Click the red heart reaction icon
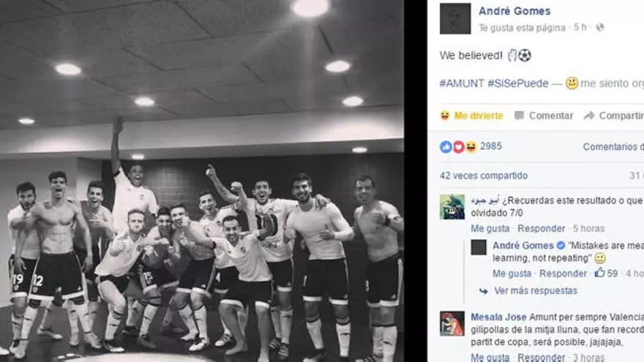The image size is (644, 362). [458, 146]
